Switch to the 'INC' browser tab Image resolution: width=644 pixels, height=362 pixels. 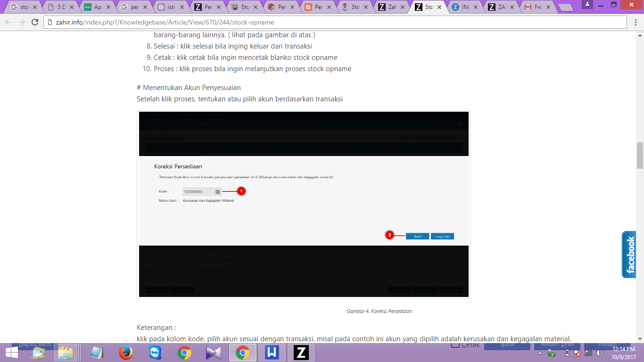464,7
